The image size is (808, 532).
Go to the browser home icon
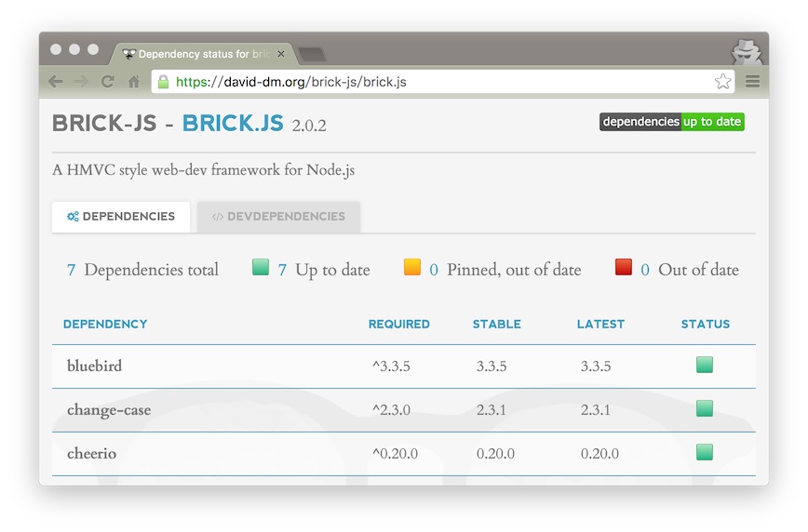point(133,82)
